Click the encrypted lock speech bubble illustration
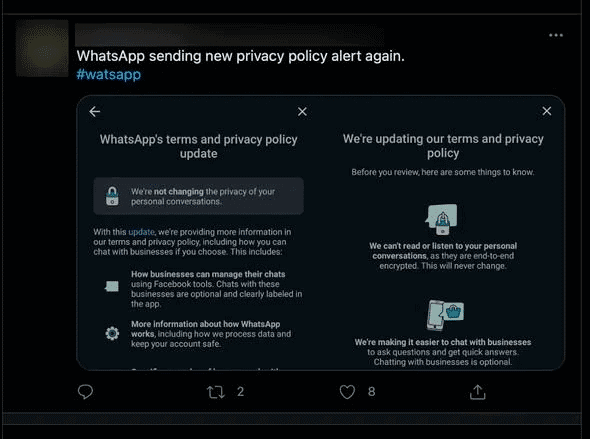590x439 pixels. 442,220
